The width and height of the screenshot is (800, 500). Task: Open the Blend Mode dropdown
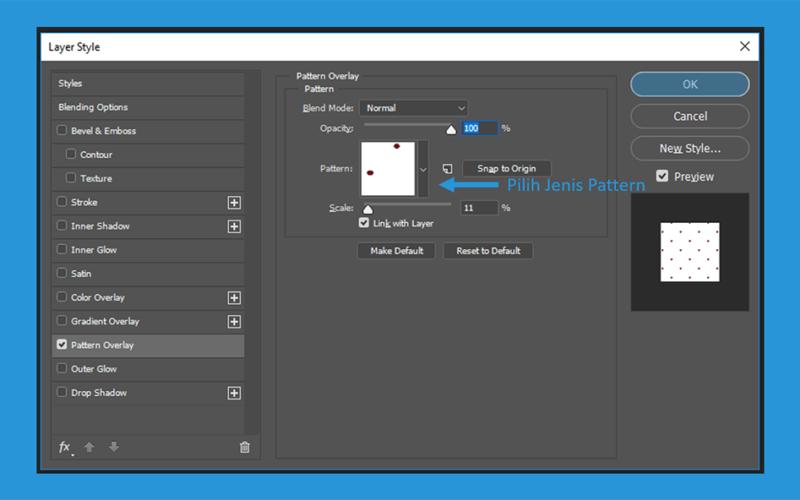tap(413, 108)
